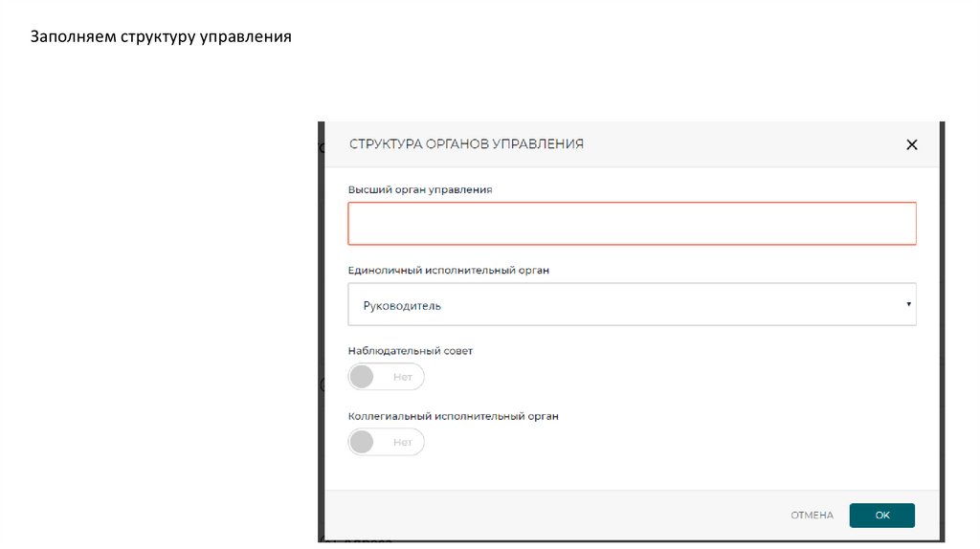This screenshot has height=549, width=980.
Task: Click the dialog title СТРУКТУРА ОРГАНОВ УПРАВЛЕНИЯ
Action: [466, 144]
